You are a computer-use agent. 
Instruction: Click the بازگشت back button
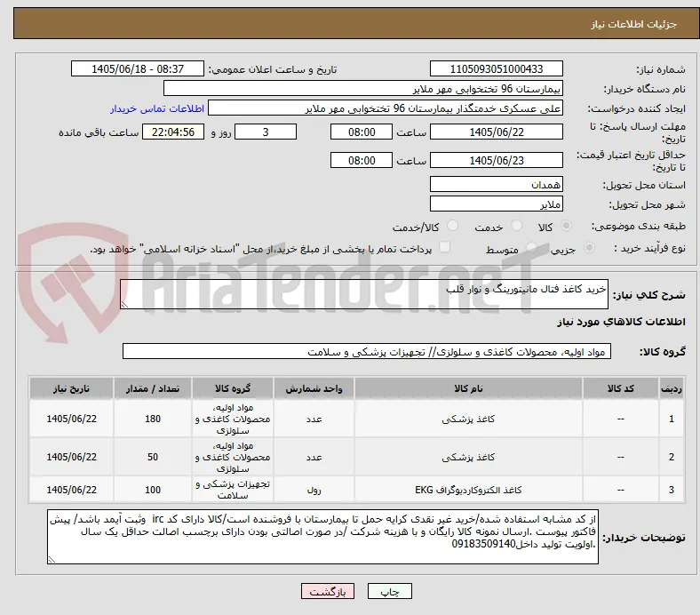(328, 591)
